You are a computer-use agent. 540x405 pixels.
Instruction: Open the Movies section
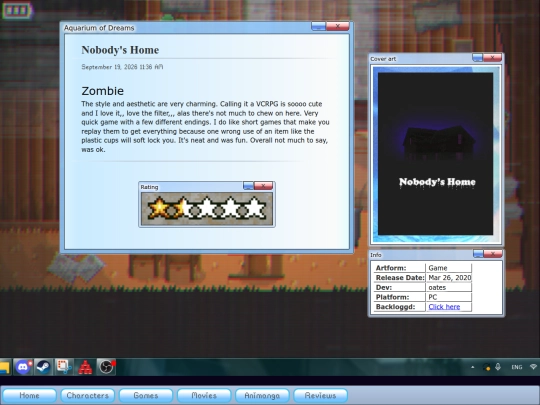pyautogui.click(x=204, y=396)
